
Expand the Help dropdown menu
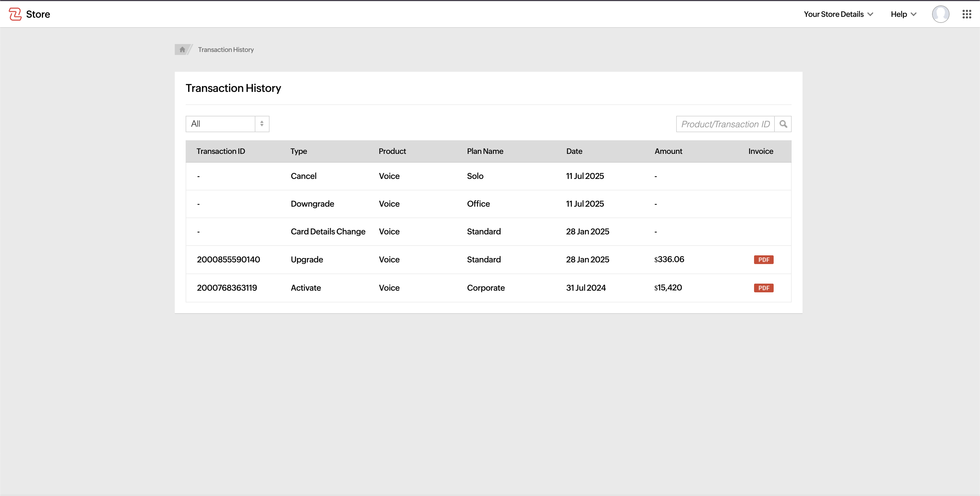coord(903,14)
